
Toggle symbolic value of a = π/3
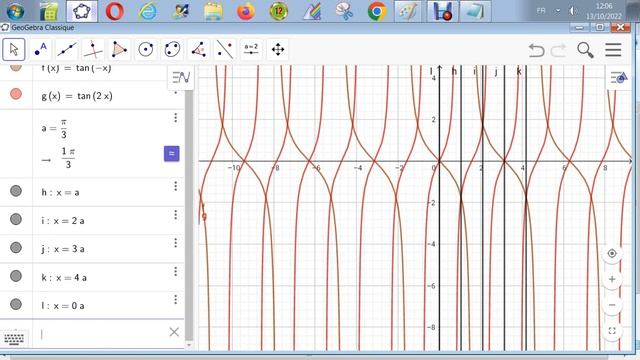click(x=171, y=154)
